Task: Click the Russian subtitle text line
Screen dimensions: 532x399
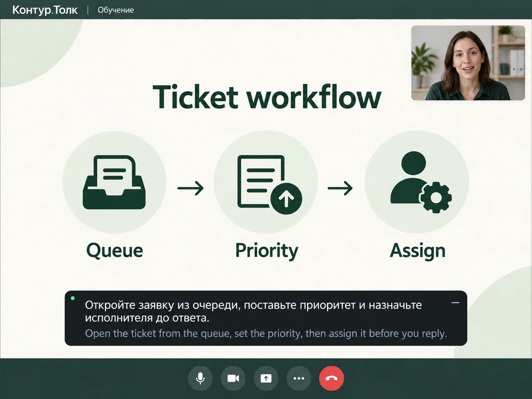Action: tap(253, 311)
